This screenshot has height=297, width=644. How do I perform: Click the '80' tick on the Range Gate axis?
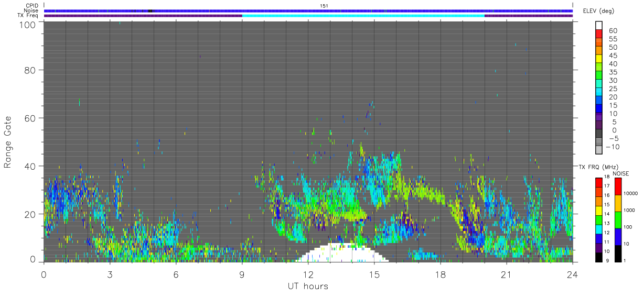(x=30, y=70)
